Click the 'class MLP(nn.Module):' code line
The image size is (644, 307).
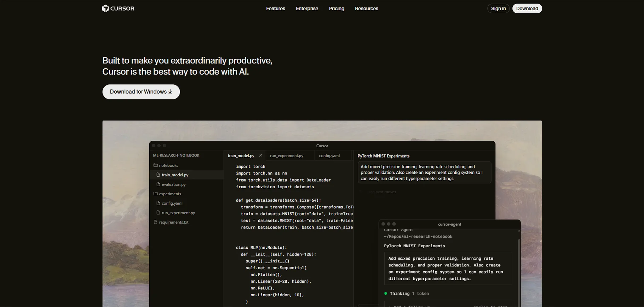tap(261, 248)
